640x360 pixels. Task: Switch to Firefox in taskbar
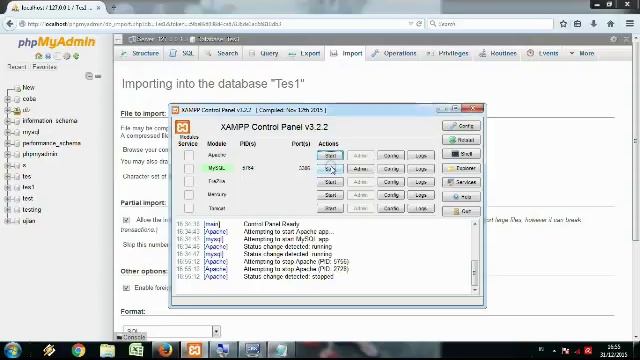click(x=165, y=350)
